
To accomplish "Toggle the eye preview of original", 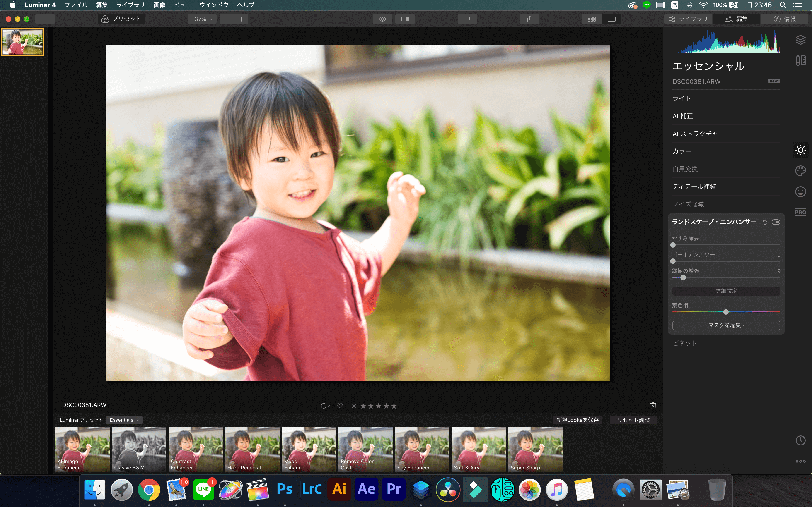I will [x=382, y=19].
